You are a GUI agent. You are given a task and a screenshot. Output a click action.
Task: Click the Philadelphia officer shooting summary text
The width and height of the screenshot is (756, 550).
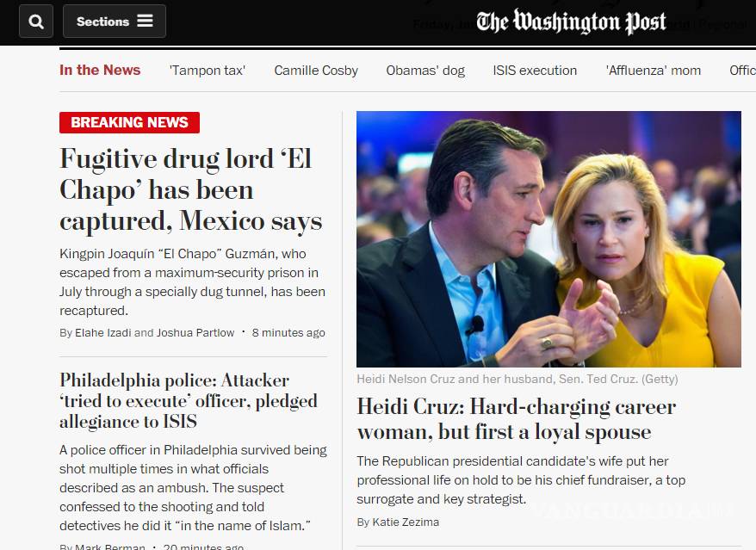coord(193,487)
